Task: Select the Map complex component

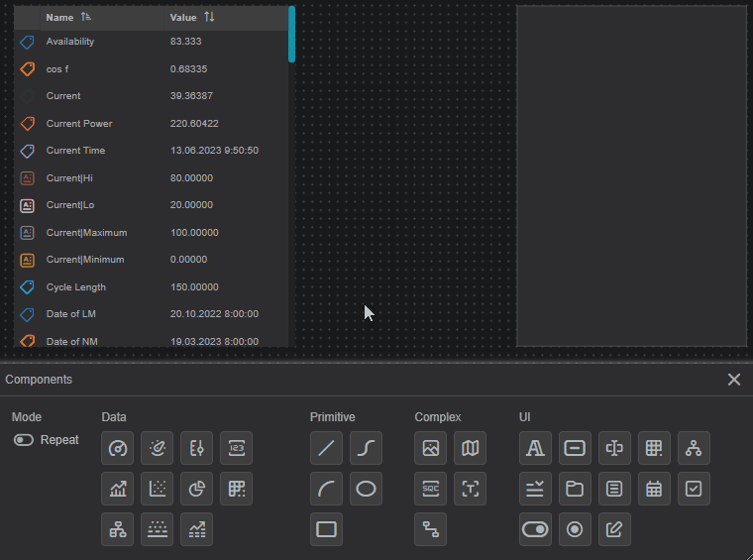Action: pos(471,448)
